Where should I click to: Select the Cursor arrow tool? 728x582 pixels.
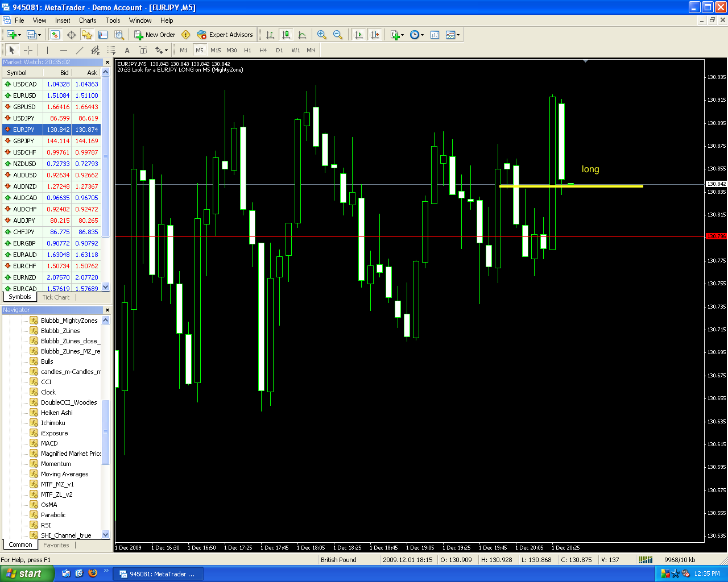pyautogui.click(x=12, y=50)
